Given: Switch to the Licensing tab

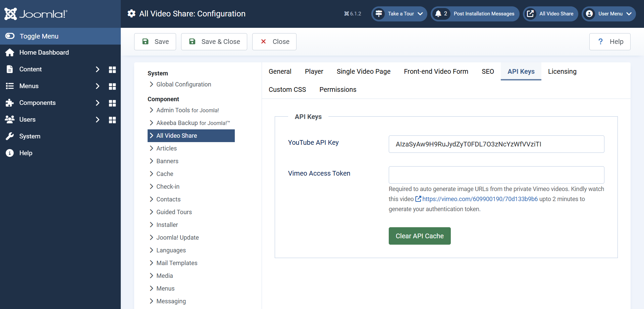Looking at the screenshot, I should 562,71.
